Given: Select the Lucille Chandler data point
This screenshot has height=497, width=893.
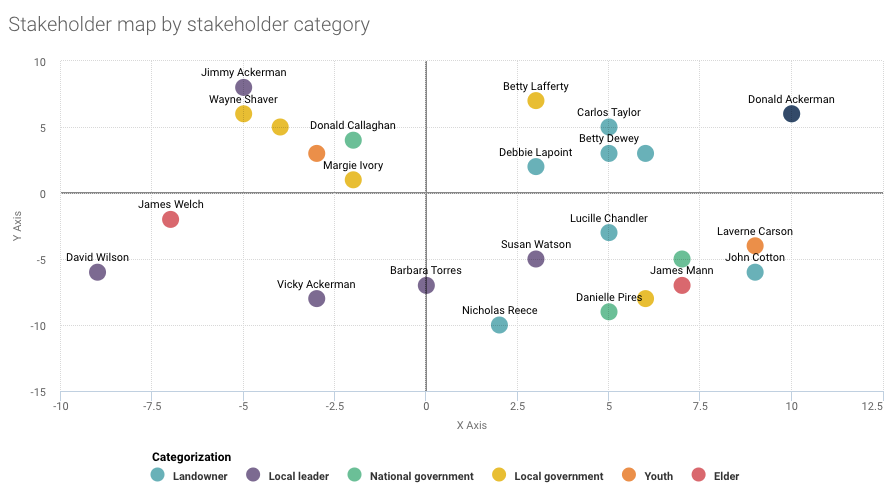Looking at the screenshot, I should coord(609,233).
